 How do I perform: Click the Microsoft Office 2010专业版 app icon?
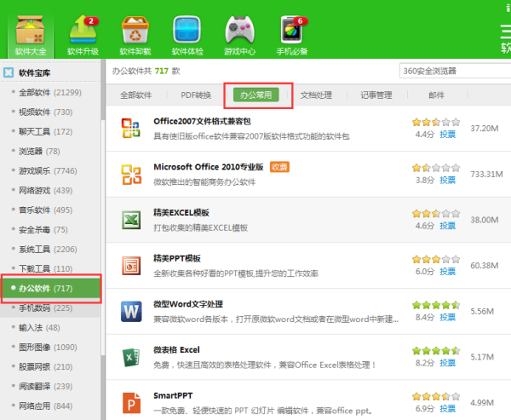click(131, 174)
